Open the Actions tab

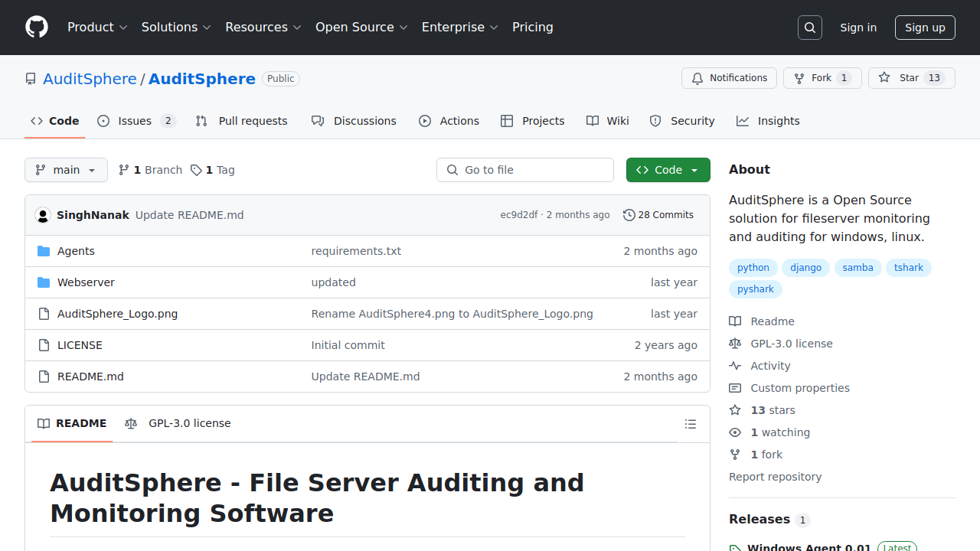click(449, 121)
